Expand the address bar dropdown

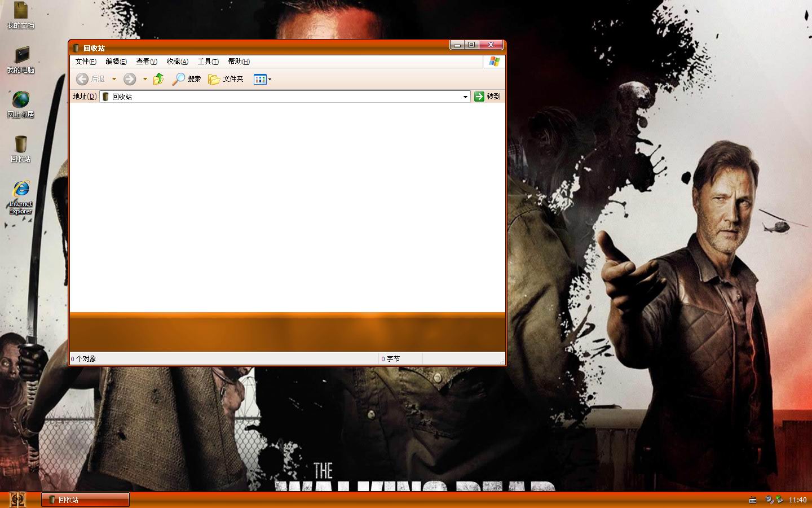point(465,97)
